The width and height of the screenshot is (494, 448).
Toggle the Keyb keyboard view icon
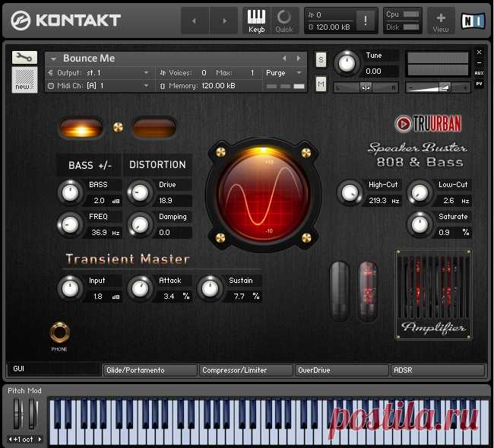[x=256, y=19]
